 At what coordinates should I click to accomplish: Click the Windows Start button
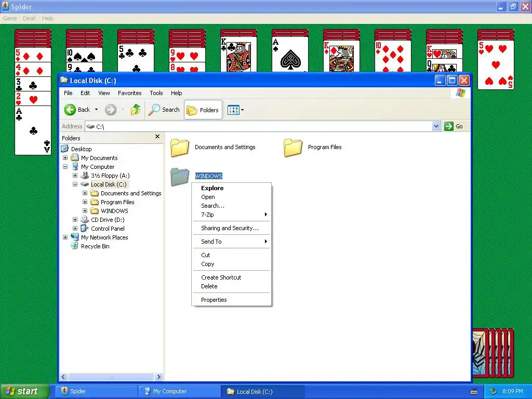(24, 391)
